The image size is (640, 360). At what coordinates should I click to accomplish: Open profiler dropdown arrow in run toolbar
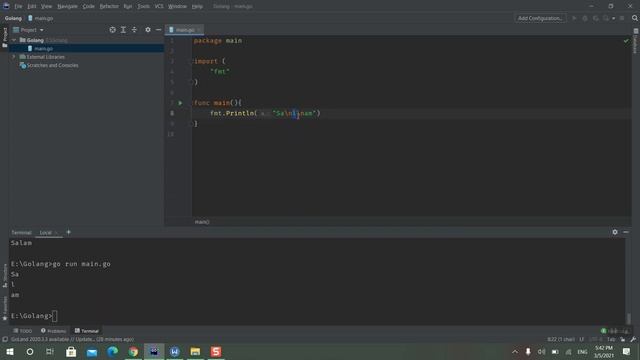tap(613, 18)
